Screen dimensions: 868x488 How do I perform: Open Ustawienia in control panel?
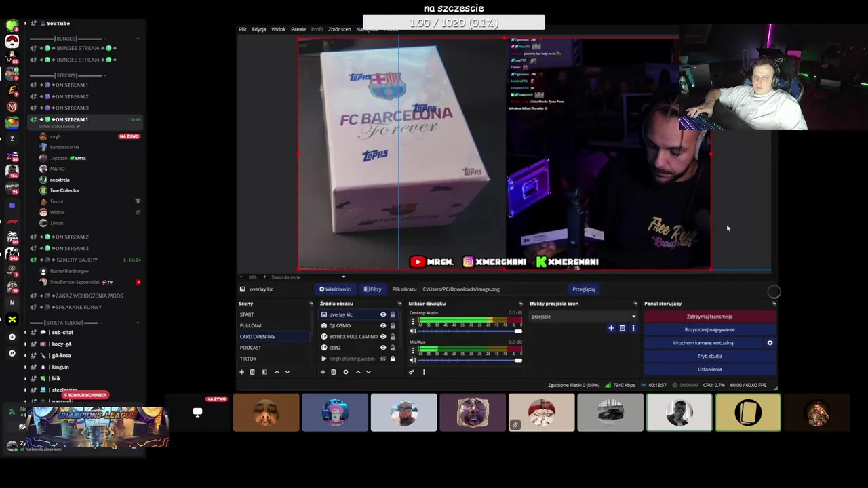pyautogui.click(x=709, y=369)
